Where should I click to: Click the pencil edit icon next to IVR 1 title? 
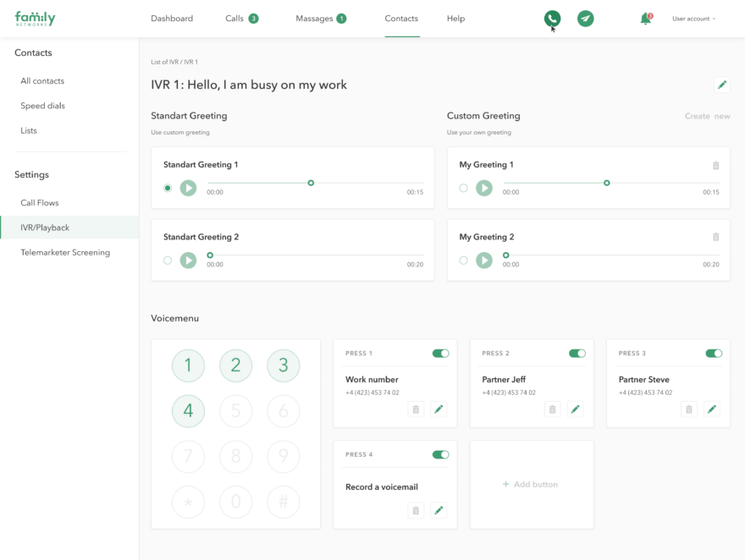tap(721, 85)
